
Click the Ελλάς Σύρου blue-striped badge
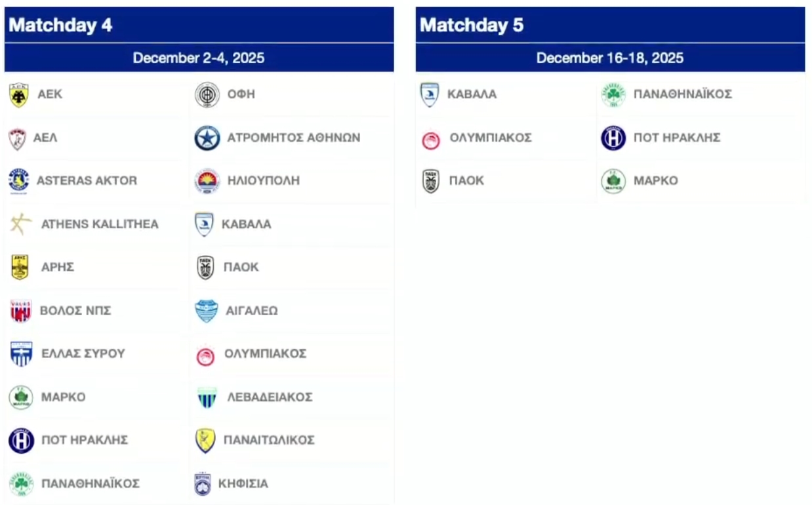(20, 354)
